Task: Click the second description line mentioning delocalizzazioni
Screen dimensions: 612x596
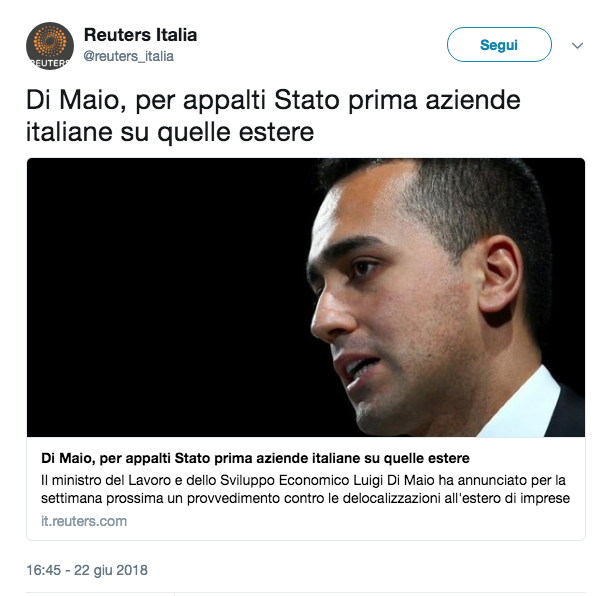Action: click(305, 498)
